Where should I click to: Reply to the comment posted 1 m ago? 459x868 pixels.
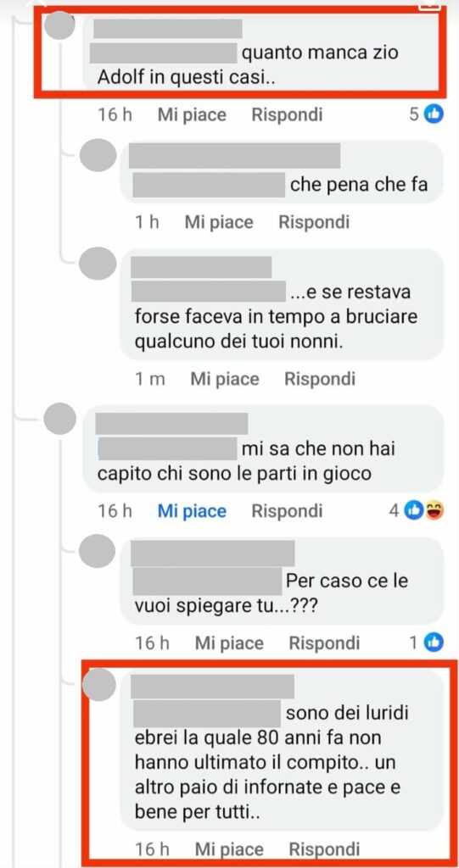click(320, 379)
